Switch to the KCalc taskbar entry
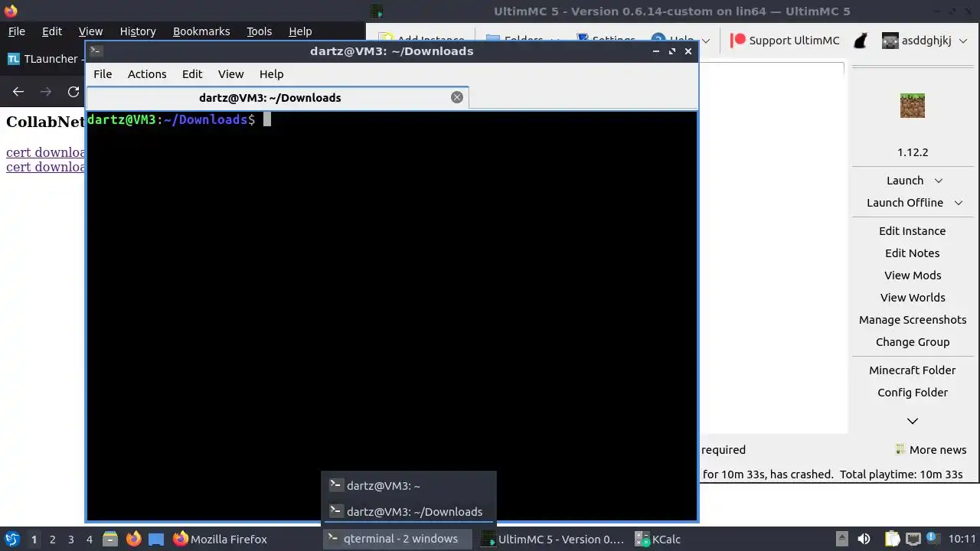980x551 pixels. (x=658, y=539)
